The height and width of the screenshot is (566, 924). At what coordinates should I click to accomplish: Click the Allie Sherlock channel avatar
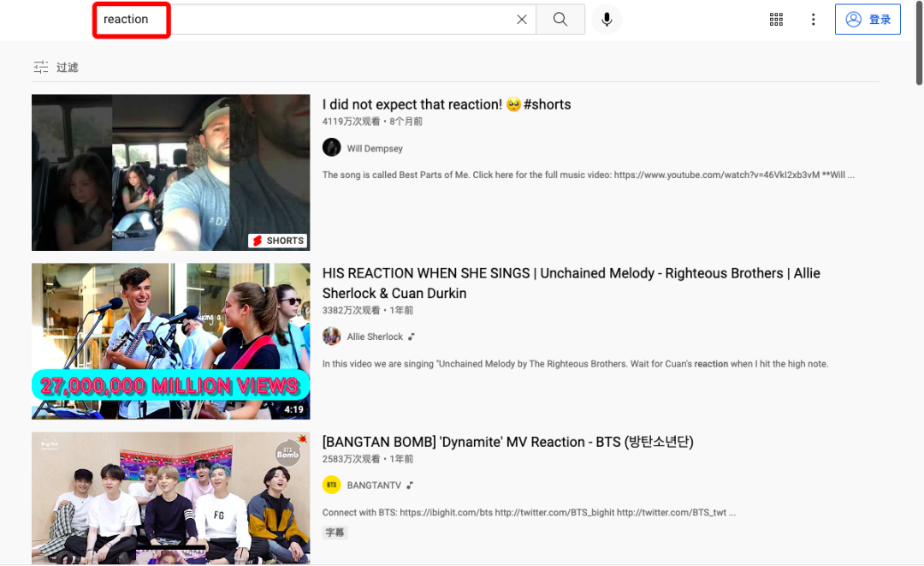click(332, 336)
